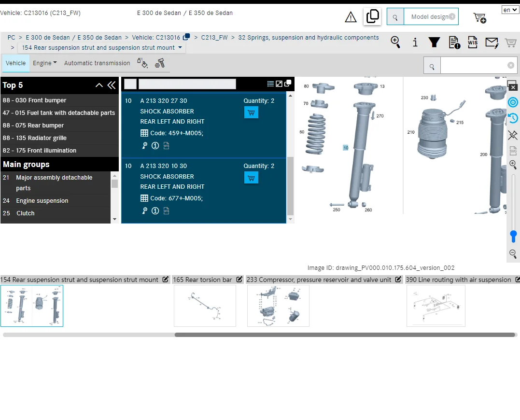
Task: Expand dropdown arrow after strut mount breadcrumb
Action: [x=180, y=47]
